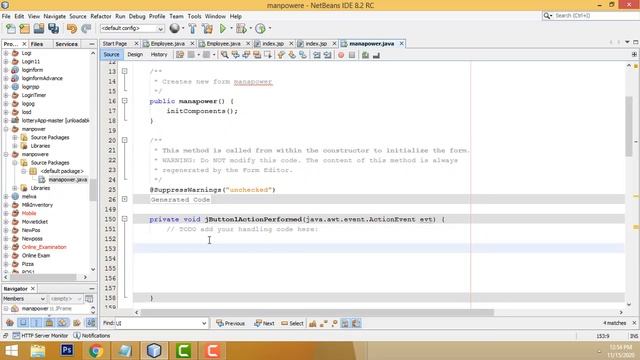The height and width of the screenshot is (360, 640).
Task: Click the Save All toolbar icon
Action: pyautogui.click(x=53, y=29)
